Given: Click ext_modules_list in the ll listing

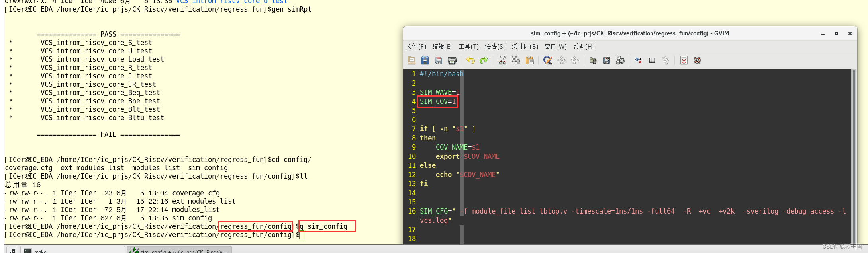Looking at the screenshot, I should [204, 201].
